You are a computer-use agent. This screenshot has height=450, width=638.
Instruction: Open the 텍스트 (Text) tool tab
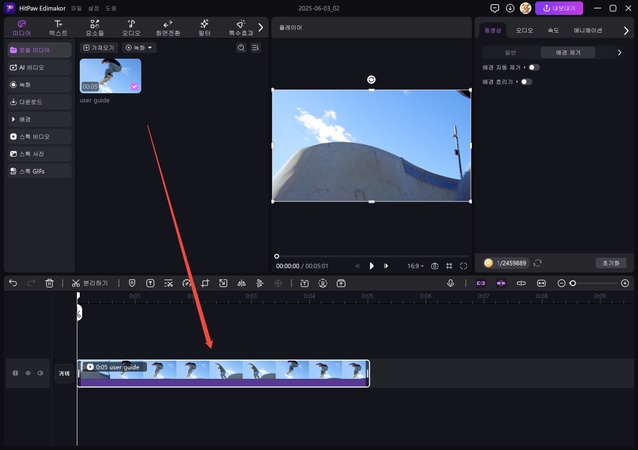click(58, 26)
